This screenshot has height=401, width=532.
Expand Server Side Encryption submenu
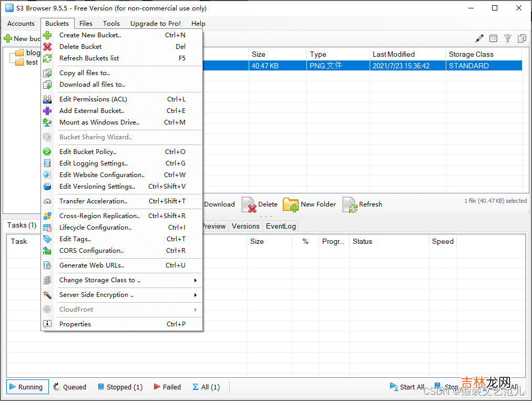click(96, 295)
